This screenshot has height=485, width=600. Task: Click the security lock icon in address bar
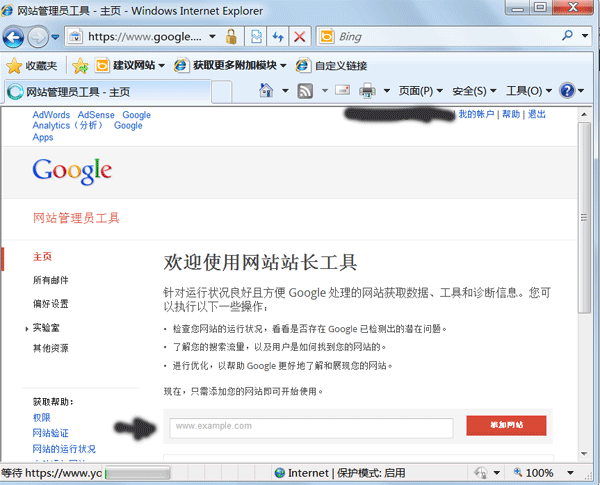coord(231,37)
